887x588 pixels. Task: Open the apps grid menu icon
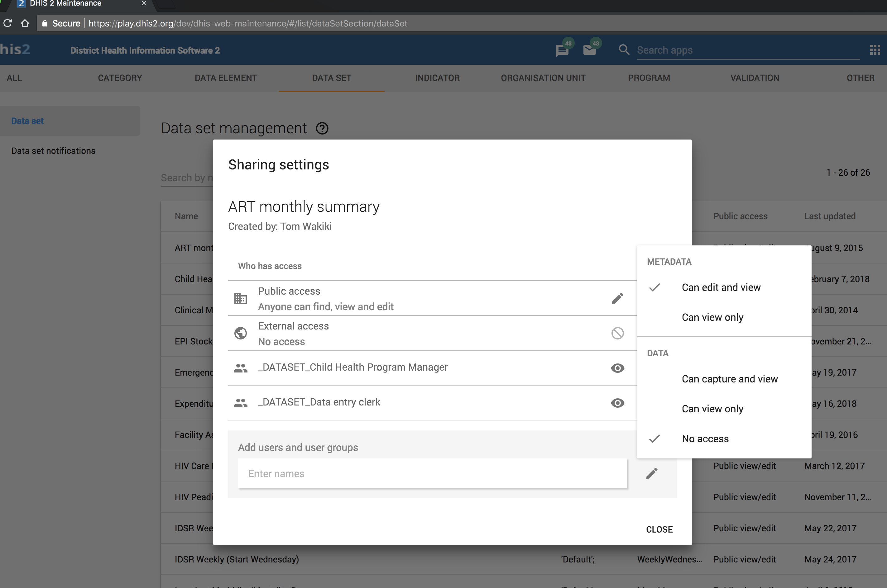tap(875, 50)
